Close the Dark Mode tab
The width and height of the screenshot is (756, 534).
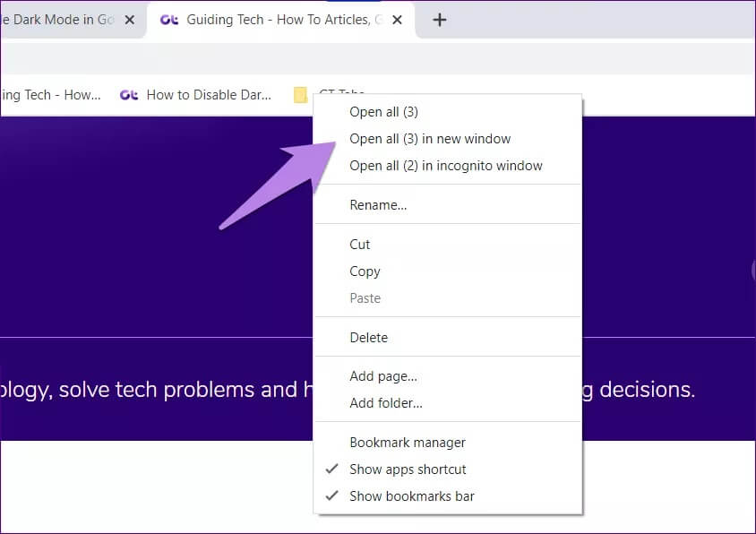tap(129, 20)
